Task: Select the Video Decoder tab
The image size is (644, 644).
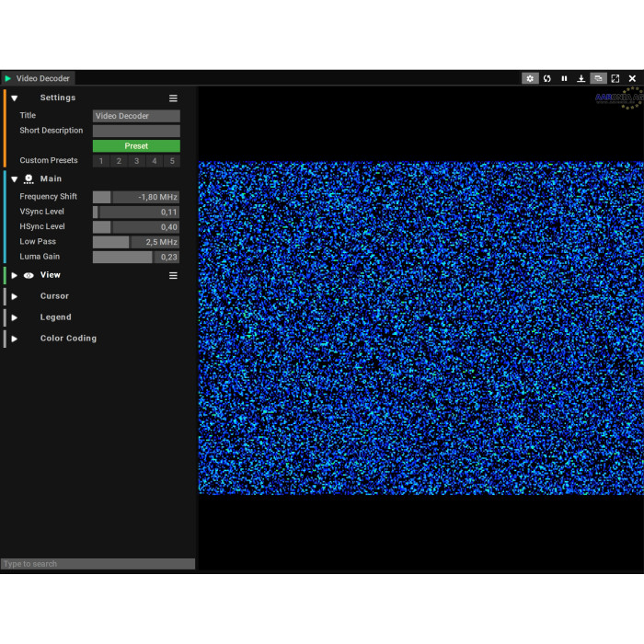Action: click(42, 79)
